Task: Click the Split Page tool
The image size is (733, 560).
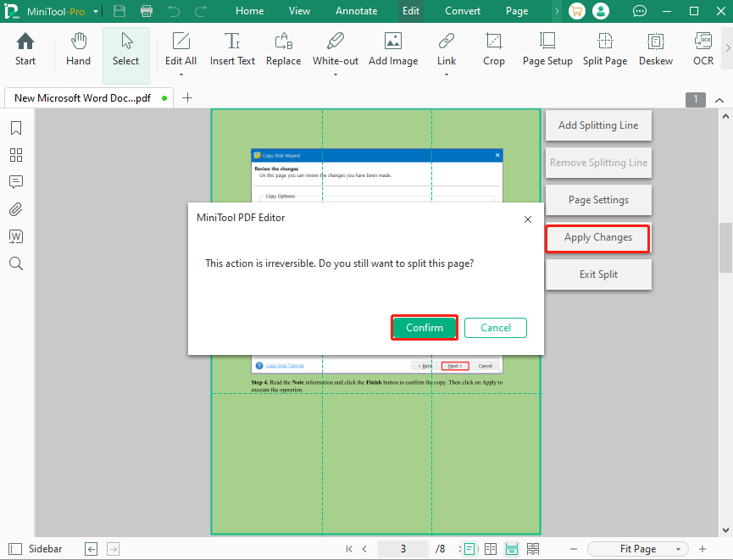Action: (605, 49)
